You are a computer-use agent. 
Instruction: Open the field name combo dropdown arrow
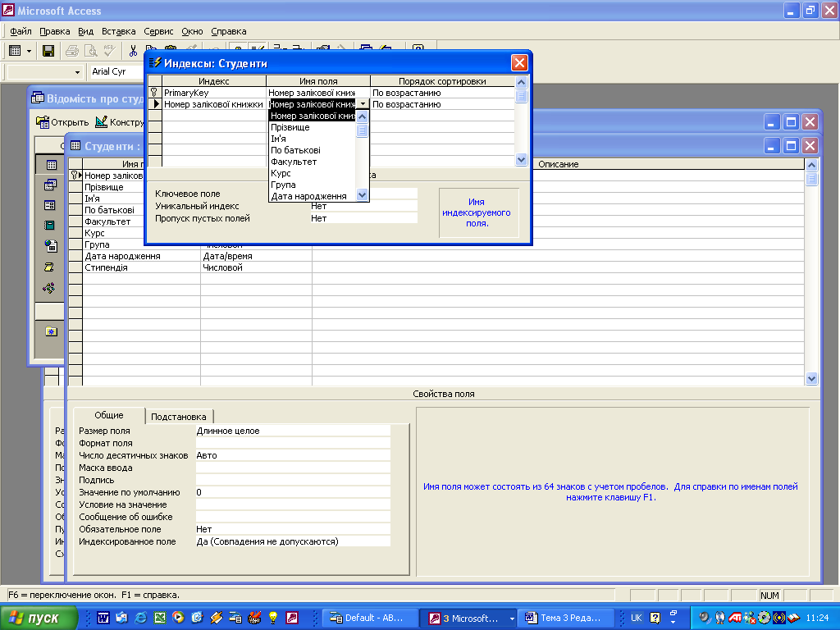[363, 104]
